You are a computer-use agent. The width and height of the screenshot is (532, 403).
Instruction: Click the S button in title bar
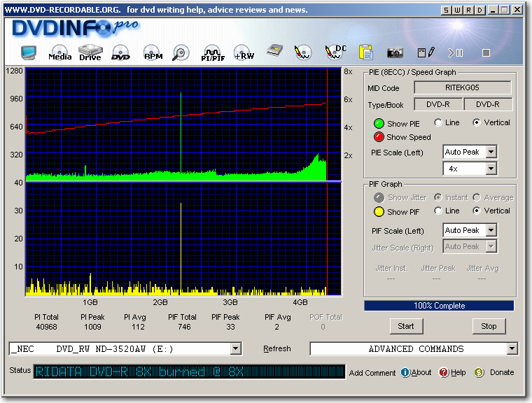point(446,10)
